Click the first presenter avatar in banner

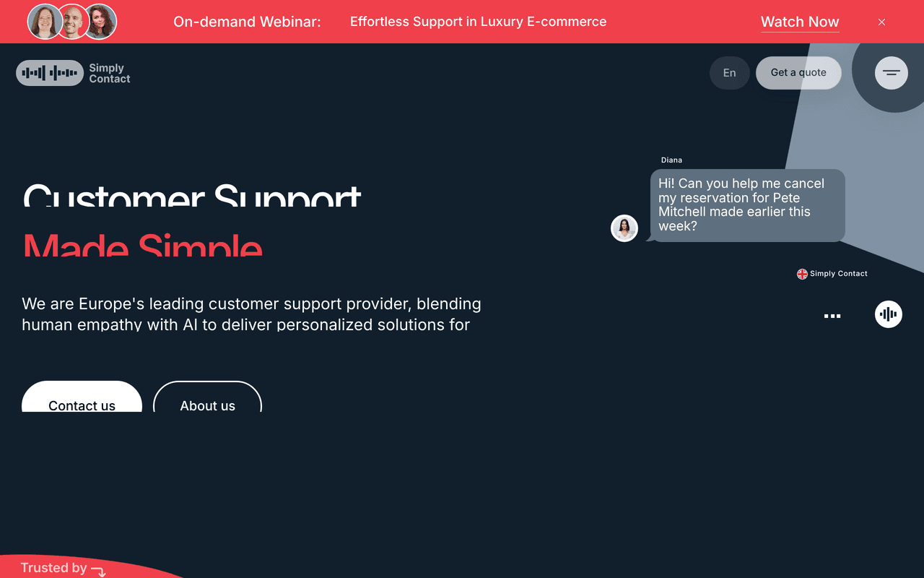pos(45,22)
